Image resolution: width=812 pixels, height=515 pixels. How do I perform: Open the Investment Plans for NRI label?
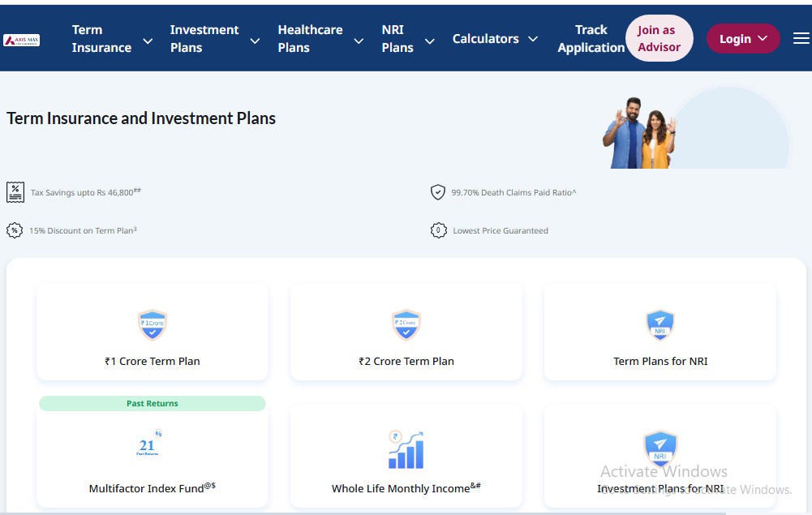pyautogui.click(x=660, y=488)
